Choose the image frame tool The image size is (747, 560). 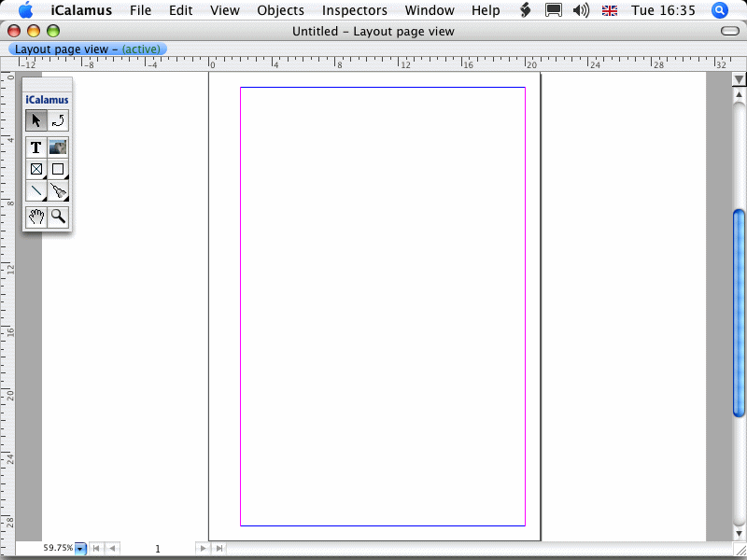[x=58, y=147]
